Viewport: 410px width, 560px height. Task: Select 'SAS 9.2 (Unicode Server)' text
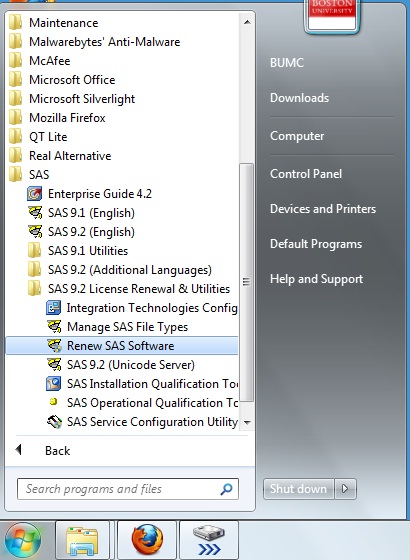click(131, 365)
